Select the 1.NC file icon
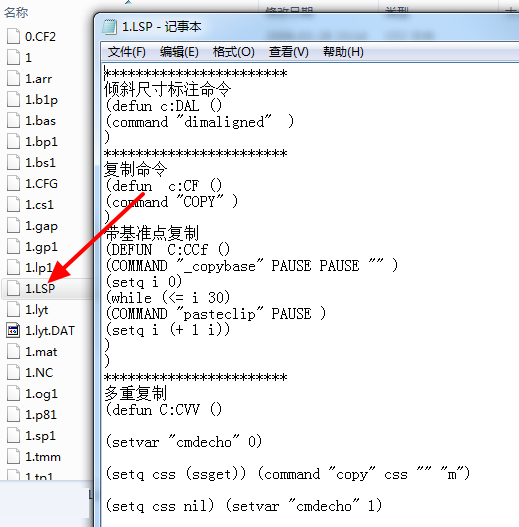The width and height of the screenshot is (519, 527). click(x=13, y=372)
